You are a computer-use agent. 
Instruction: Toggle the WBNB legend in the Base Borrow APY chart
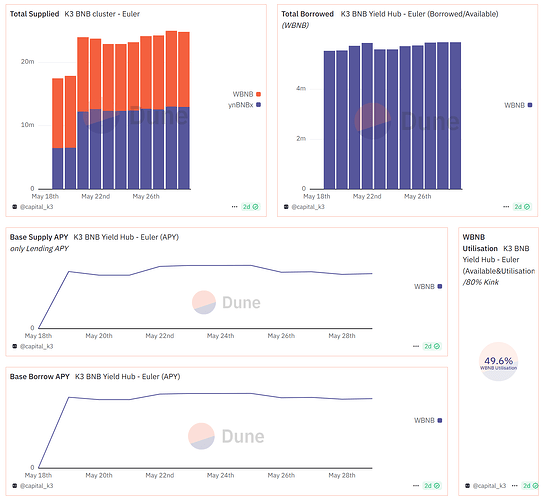pyautogui.click(x=428, y=420)
